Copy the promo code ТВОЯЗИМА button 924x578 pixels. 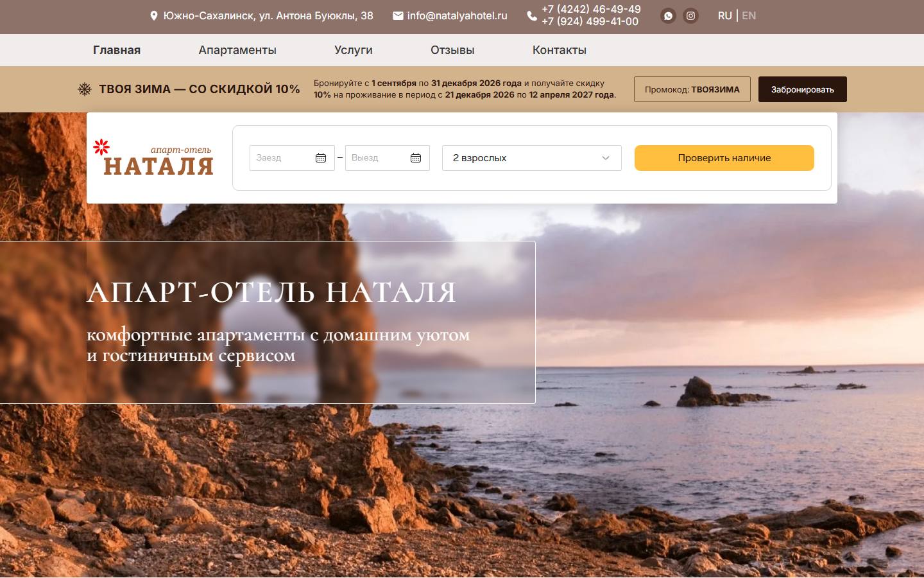click(x=692, y=89)
